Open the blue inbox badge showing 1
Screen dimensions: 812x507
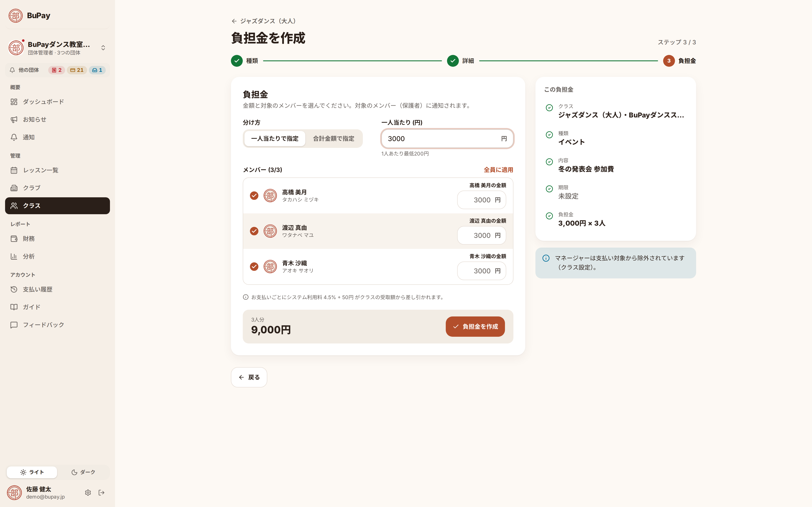[x=97, y=70]
